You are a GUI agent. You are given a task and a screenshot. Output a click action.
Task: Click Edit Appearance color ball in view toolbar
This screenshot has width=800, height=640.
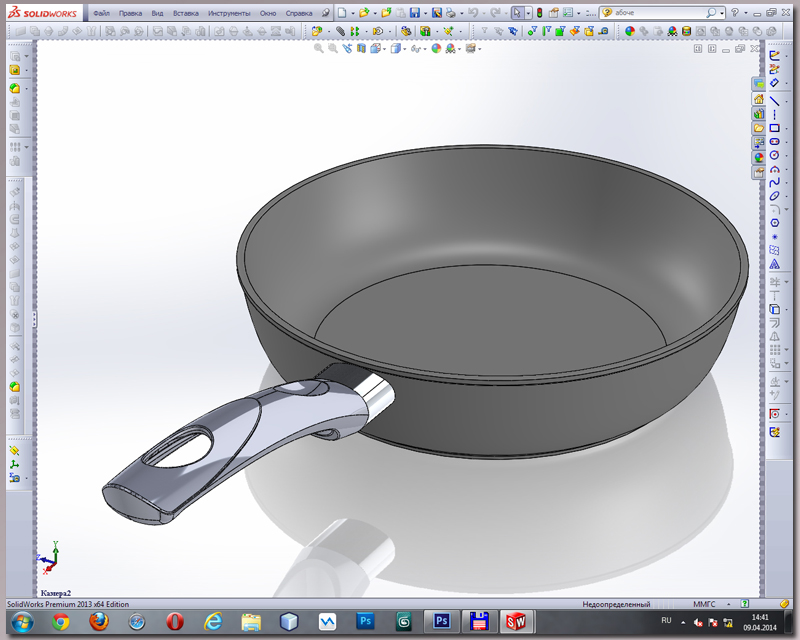(436, 48)
